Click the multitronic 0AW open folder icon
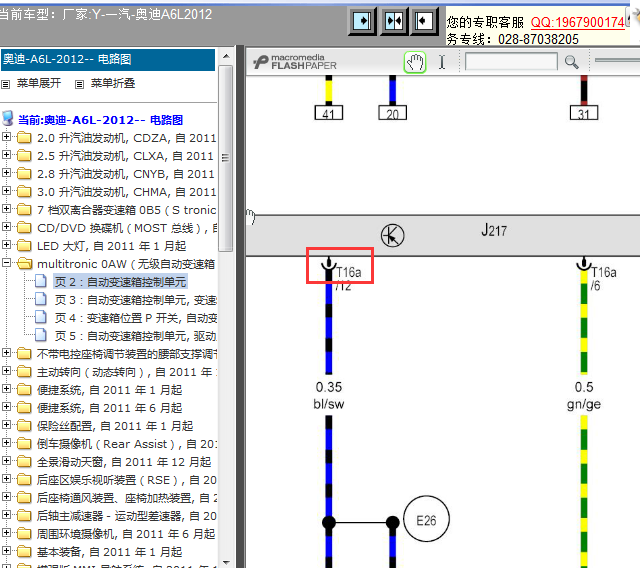 point(24,264)
